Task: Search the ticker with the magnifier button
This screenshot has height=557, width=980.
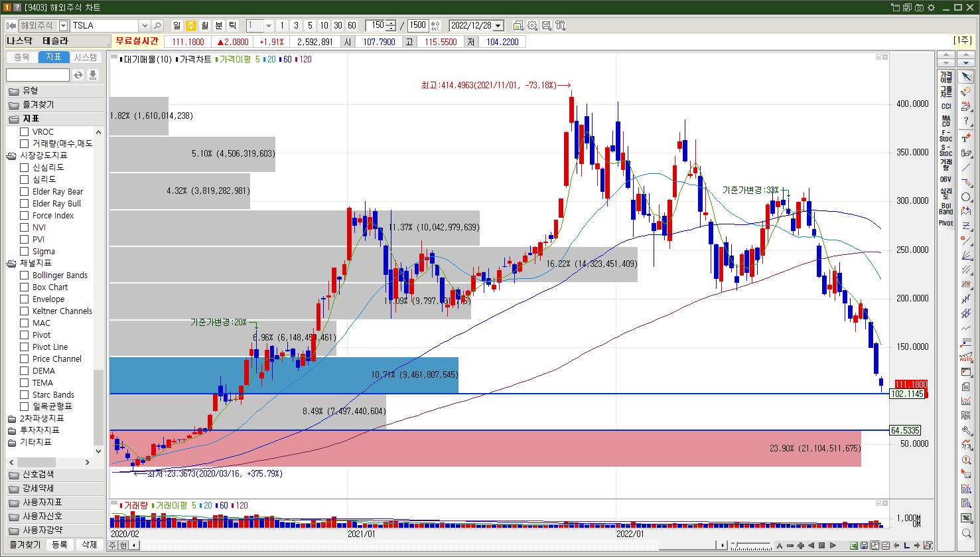Action: coord(157,26)
